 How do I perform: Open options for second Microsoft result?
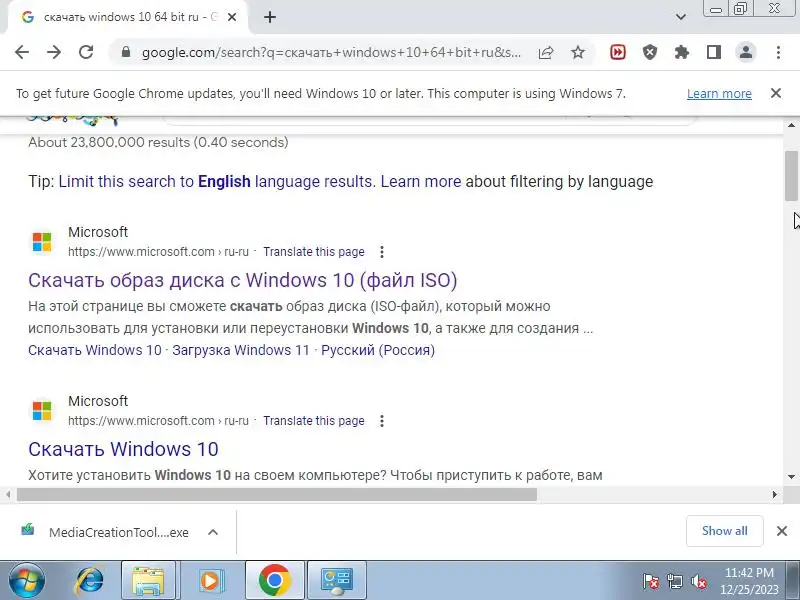[x=382, y=421]
